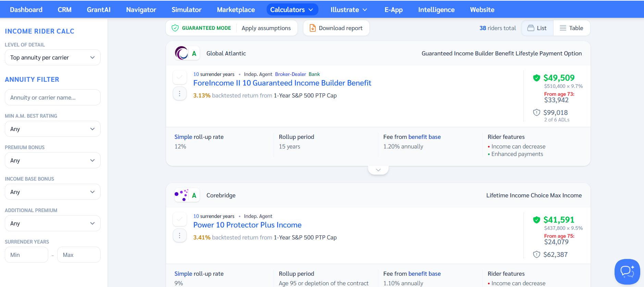644x287 pixels.
Task: Expand the Min A.M. Best Rating dropdown
Action: tap(53, 129)
